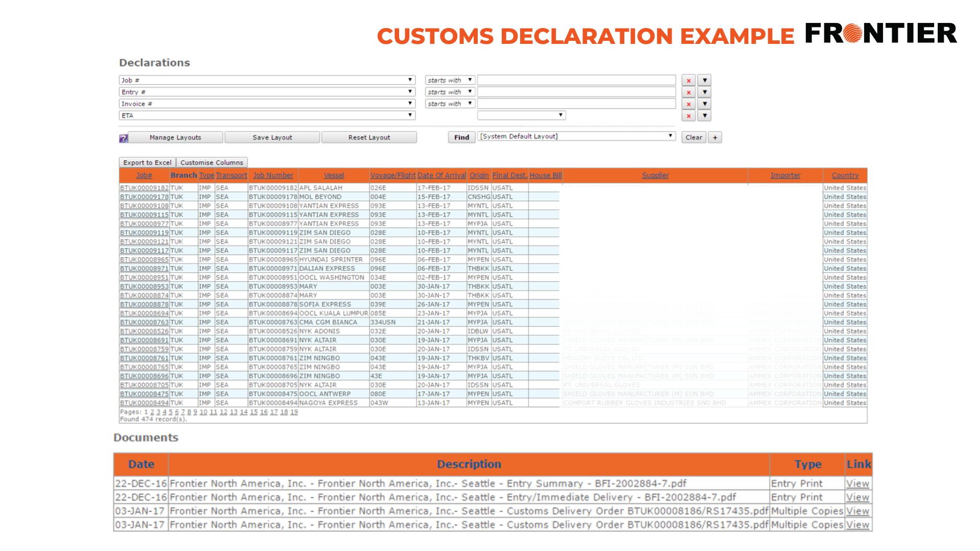The width and height of the screenshot is (980, 551).
Task: Click the Clear button
Action: pos(694,137)
